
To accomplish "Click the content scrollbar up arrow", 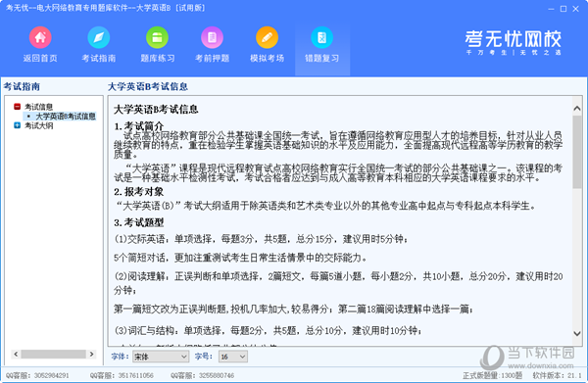I will (x=577, y=109).
